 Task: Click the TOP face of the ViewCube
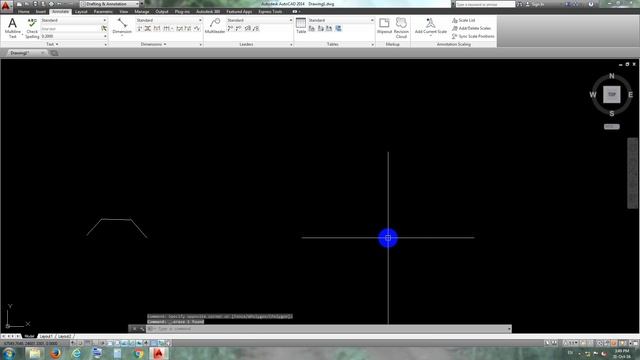pyautogui.click(x=611, y=94)
